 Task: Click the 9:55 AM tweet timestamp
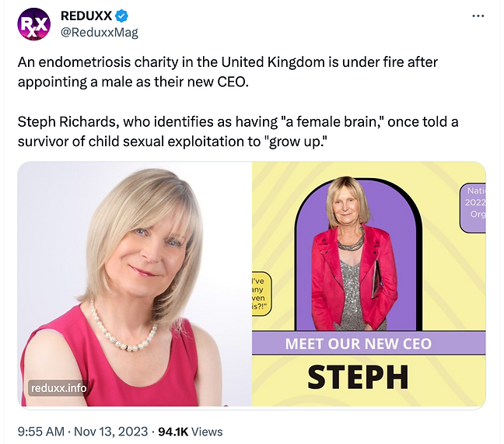(x=43, y=432)
